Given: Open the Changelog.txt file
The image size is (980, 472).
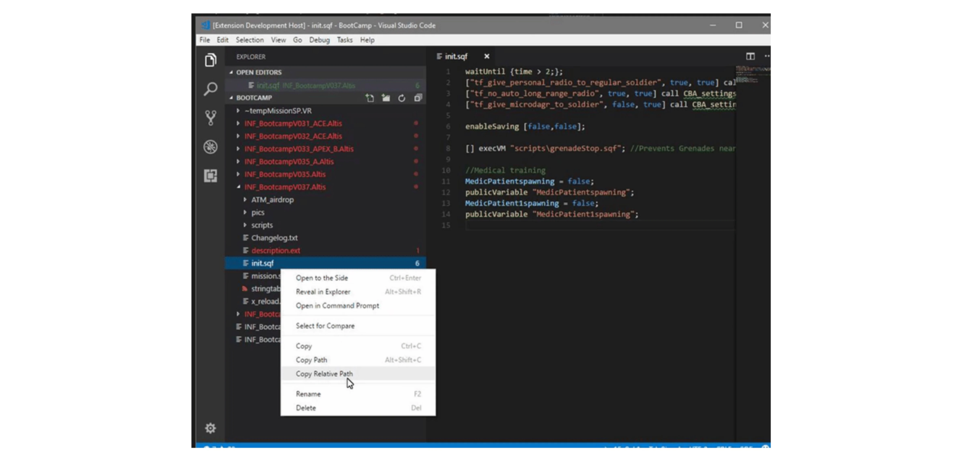Looking at the screenshot, I should tap(274, 238).
